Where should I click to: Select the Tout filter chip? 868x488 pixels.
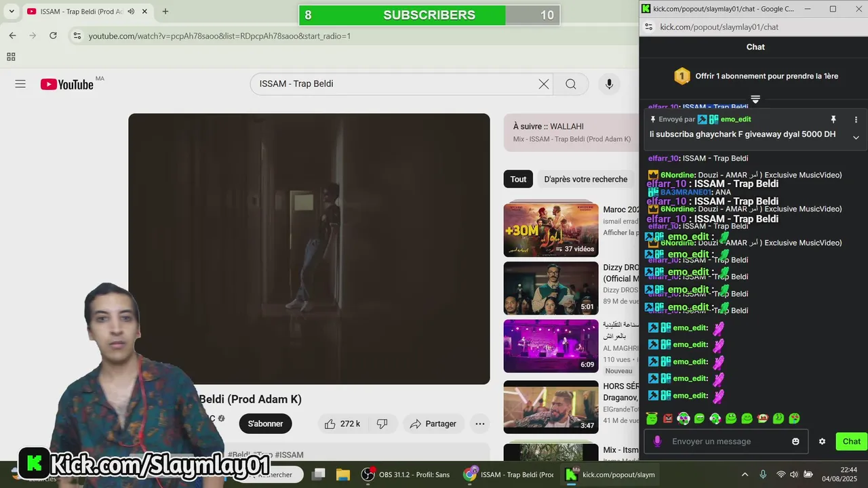518,179
